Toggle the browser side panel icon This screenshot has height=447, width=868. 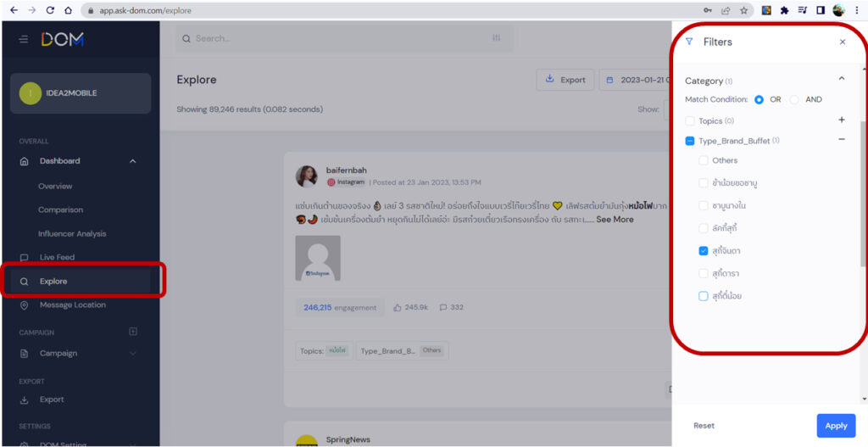821,10
